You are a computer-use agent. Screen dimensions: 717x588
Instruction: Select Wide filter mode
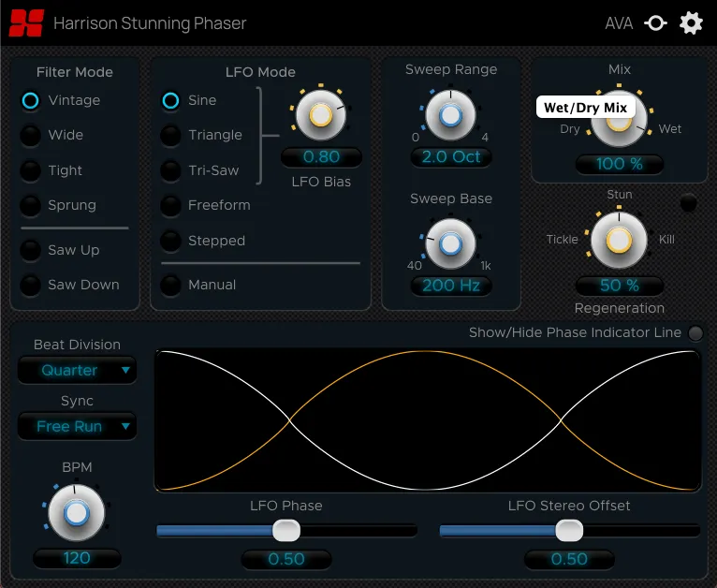pos(31,136)
